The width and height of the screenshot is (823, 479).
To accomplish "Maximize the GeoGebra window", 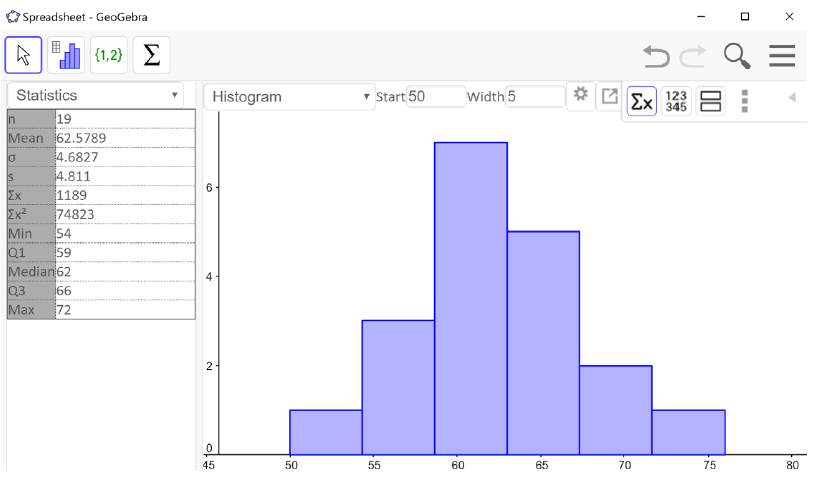I will tap(745, 17).
